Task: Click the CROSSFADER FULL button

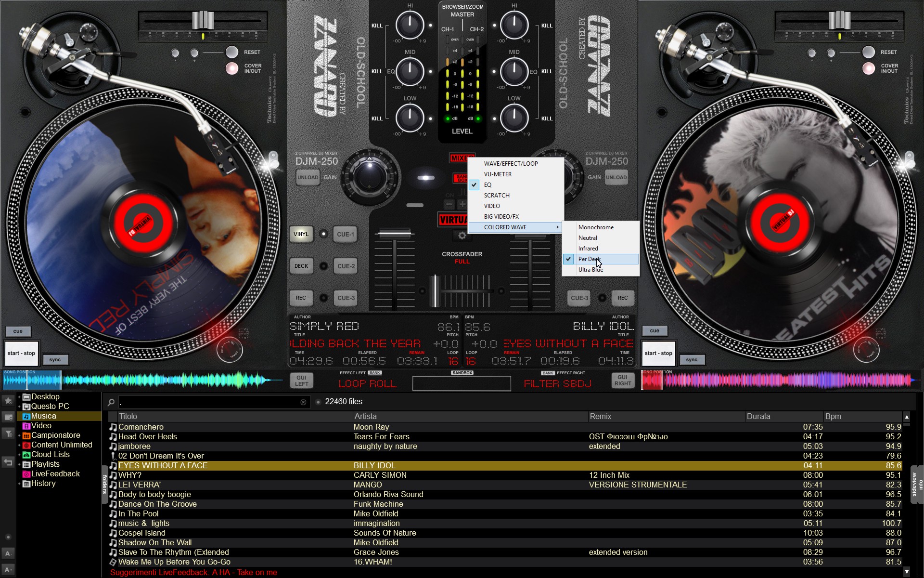Action: pos(462,258)
